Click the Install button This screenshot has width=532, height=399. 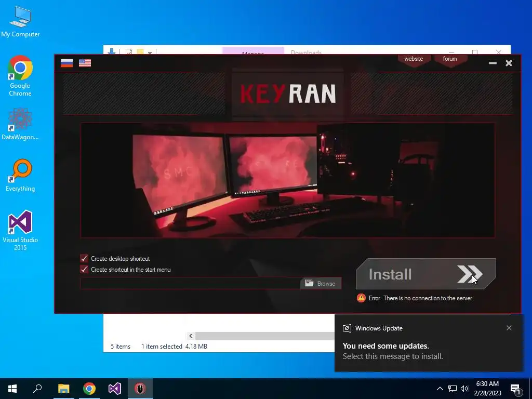pos(425,274)
